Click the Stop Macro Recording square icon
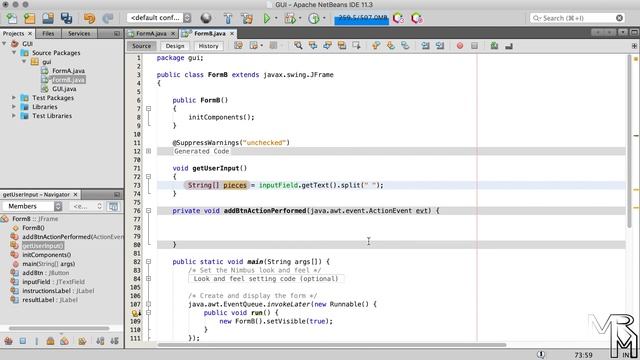The height and width of the screenshot is (360, 640). 474,46
